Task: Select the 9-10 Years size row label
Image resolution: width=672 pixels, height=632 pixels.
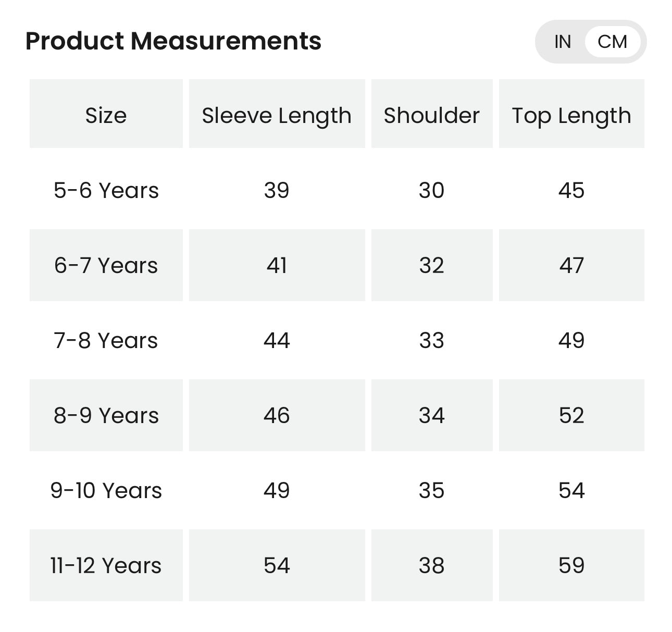Action: point(106,490)
